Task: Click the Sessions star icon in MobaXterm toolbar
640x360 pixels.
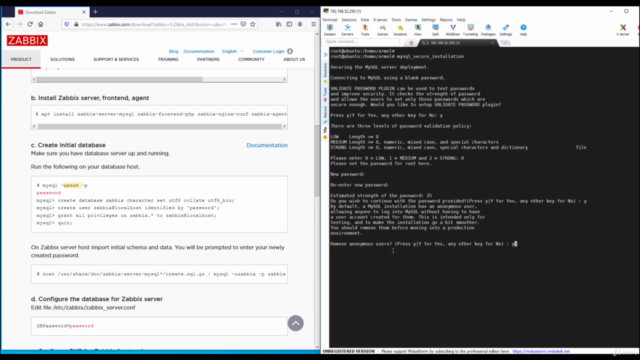Action: coord(400,29)
